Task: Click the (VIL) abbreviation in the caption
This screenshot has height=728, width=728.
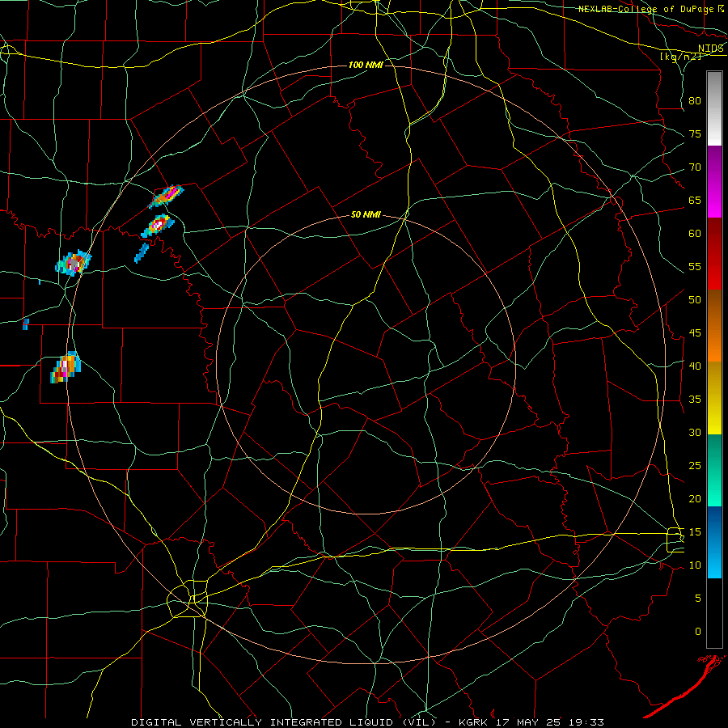Action: 421,722
